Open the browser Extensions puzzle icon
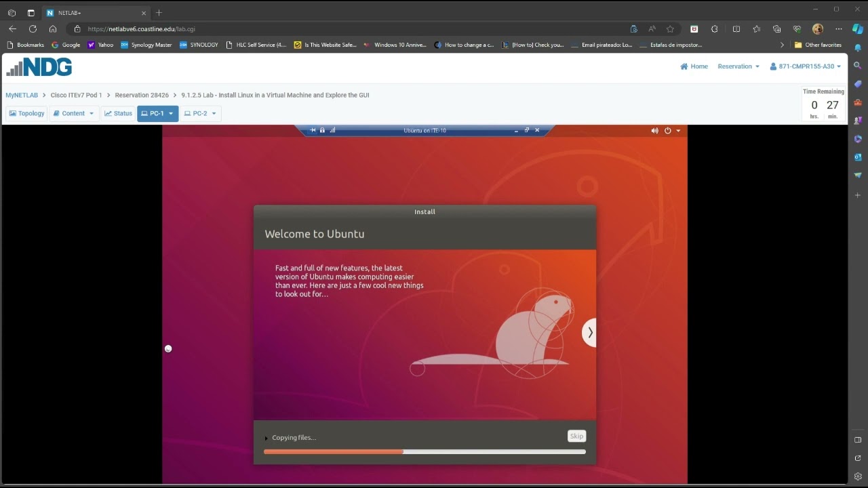 tap(715, 29)
